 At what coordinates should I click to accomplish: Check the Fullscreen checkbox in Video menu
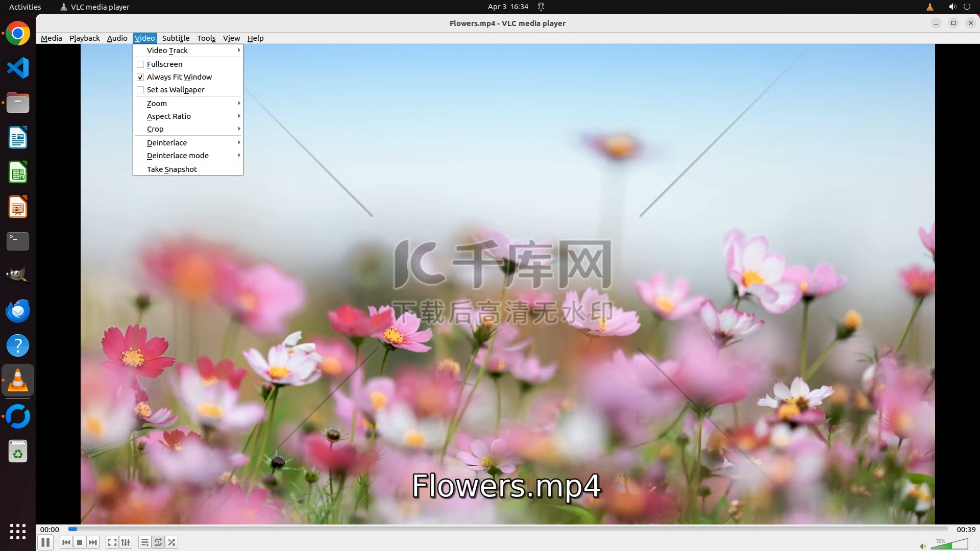pyautogui.click(x=140, y=64)
